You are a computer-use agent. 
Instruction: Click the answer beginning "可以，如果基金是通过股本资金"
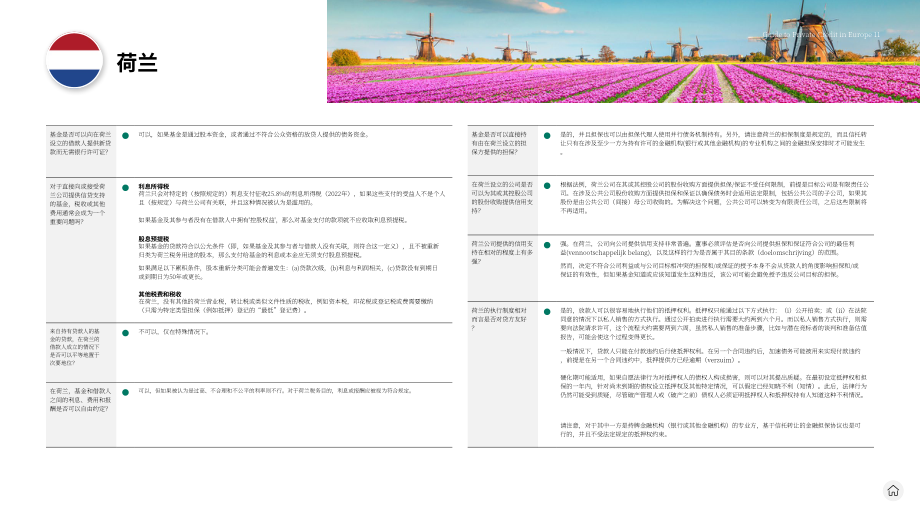point(254,134)
